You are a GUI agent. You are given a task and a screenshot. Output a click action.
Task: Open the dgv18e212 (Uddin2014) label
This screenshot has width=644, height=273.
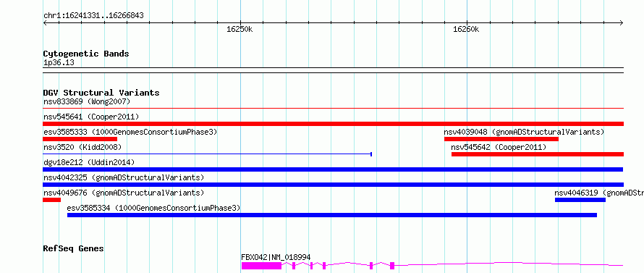[x=89, y=163]
